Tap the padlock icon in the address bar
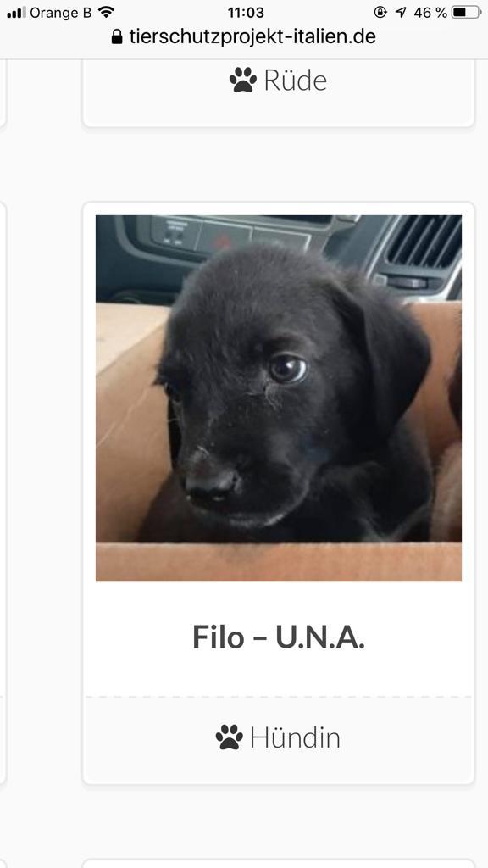This screenshot has width=488, height=868. pyautogui.click(x=116, y=36)
